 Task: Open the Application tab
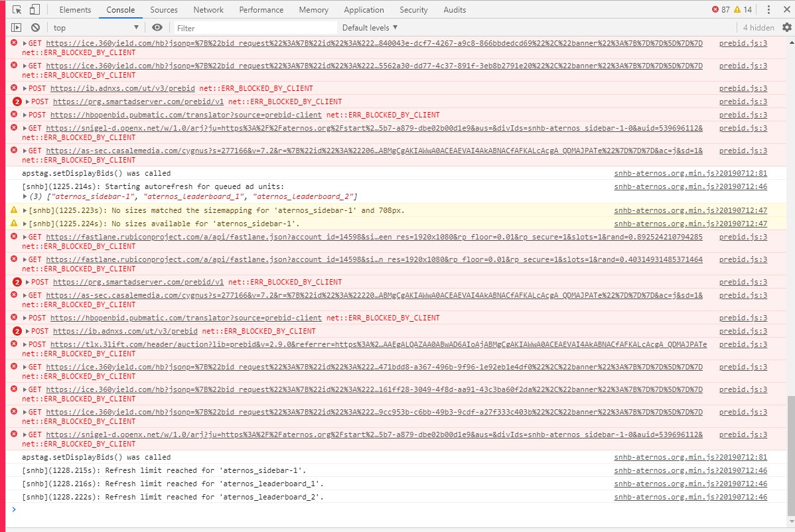364,10
